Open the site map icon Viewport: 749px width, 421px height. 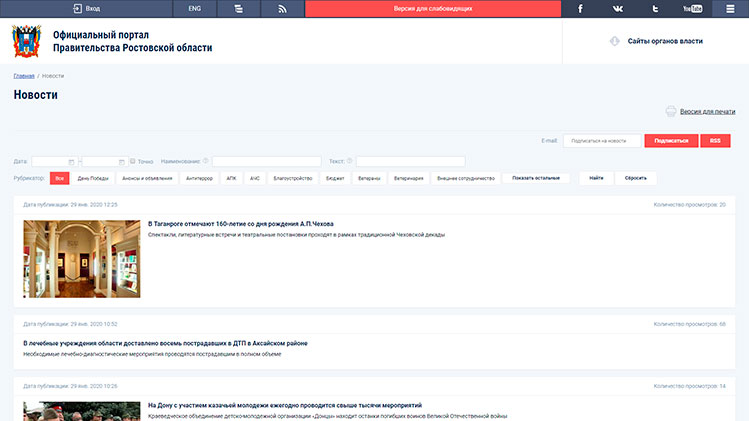[x=238, y=9]
